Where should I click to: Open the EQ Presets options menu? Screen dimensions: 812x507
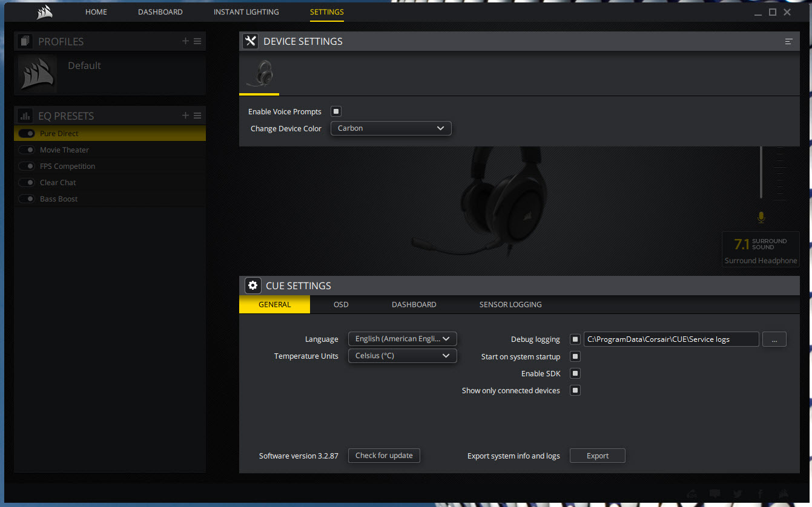click(197, 116)
